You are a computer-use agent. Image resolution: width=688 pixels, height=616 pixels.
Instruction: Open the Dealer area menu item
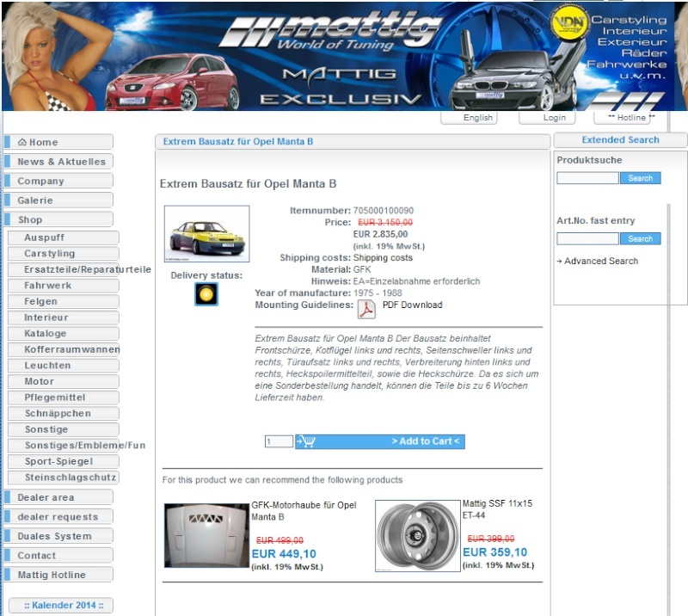tap(58, 497)
